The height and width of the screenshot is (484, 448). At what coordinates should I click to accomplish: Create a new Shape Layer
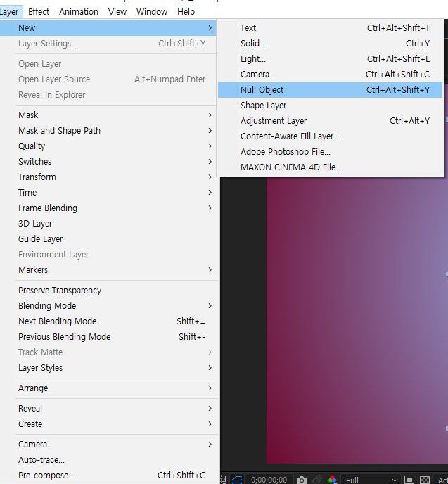330,106
